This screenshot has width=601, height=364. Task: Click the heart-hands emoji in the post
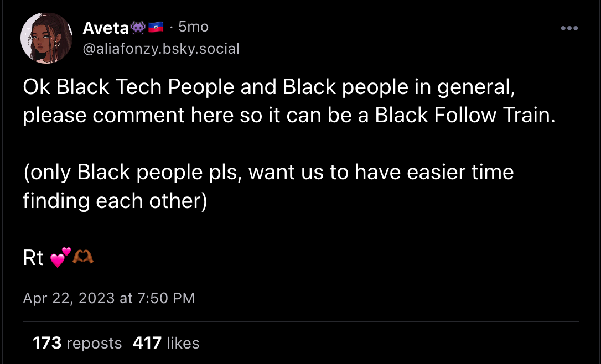point(83,257)
